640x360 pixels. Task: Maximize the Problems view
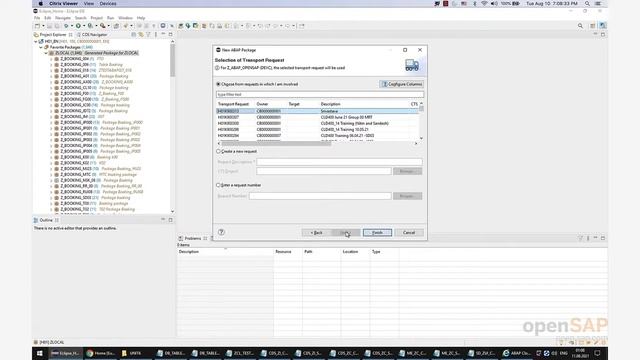(603, 238)
